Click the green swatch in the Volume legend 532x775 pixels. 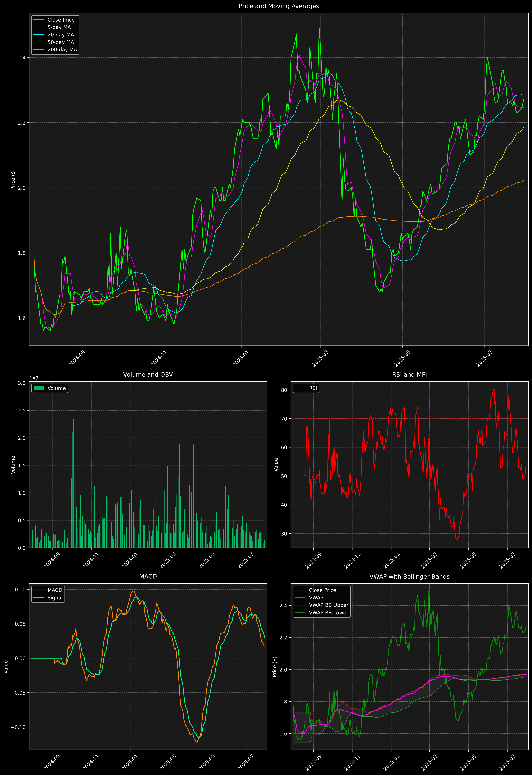tap(39, 388)
